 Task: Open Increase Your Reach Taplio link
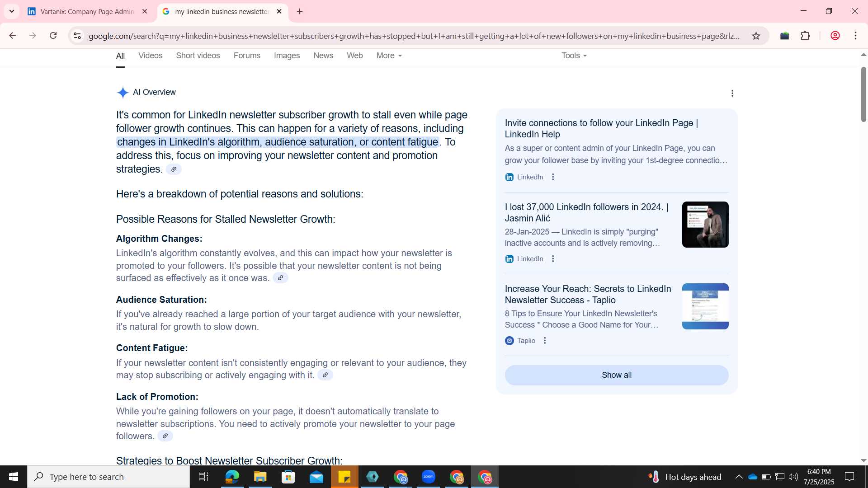(x=588, y=294)
